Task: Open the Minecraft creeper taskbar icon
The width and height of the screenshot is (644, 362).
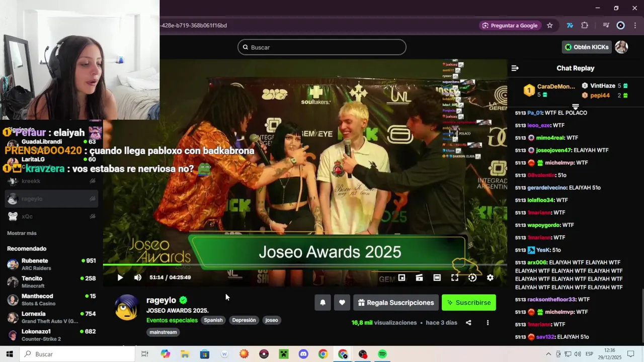Action: 284,354
